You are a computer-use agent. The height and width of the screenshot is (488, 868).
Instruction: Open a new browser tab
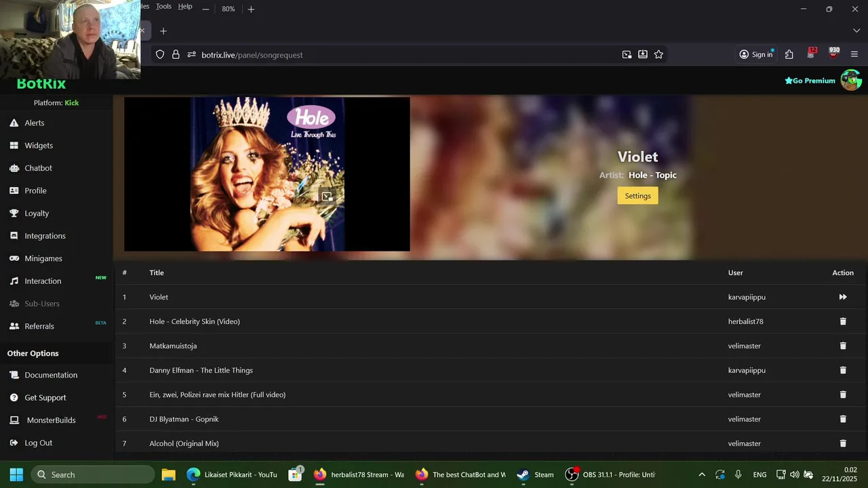tap(163, 31)
